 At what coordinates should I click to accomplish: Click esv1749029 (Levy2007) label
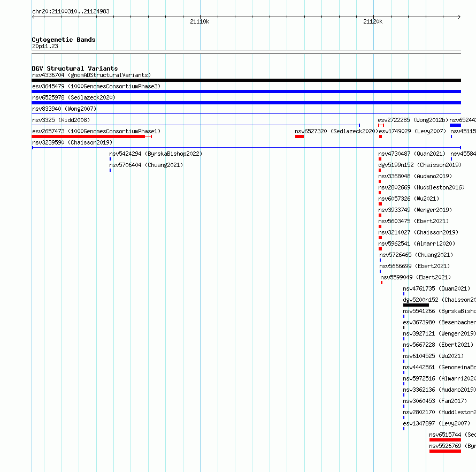pyautogui.click(x=412, y=131)
